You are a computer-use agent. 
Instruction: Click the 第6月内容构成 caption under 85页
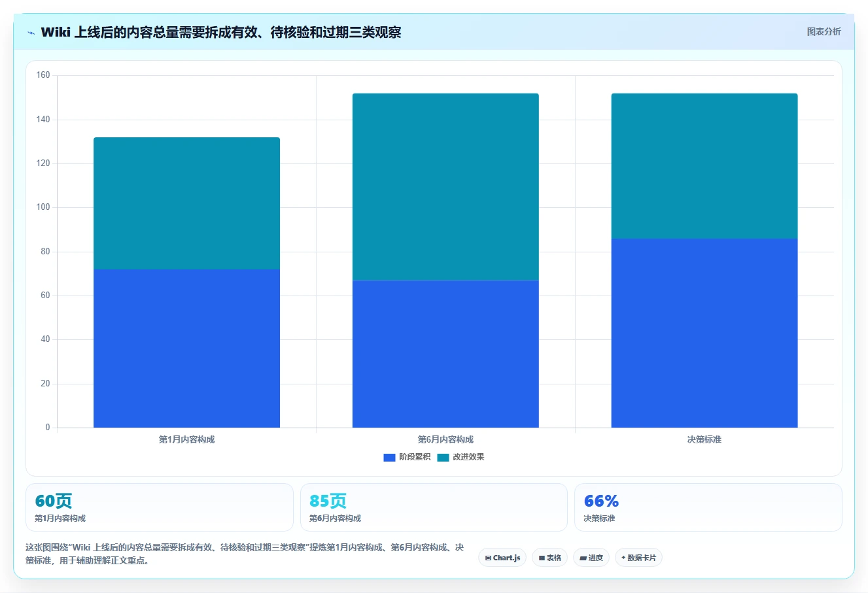click(x=335, y=518)
